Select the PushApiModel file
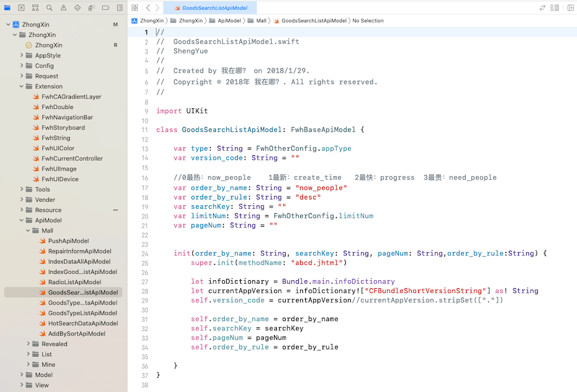The image size is (577, 392). 69,241
